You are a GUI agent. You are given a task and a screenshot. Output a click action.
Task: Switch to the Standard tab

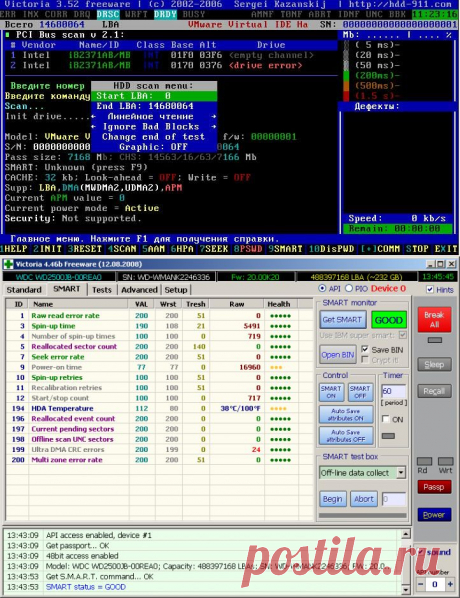point(24,290)
